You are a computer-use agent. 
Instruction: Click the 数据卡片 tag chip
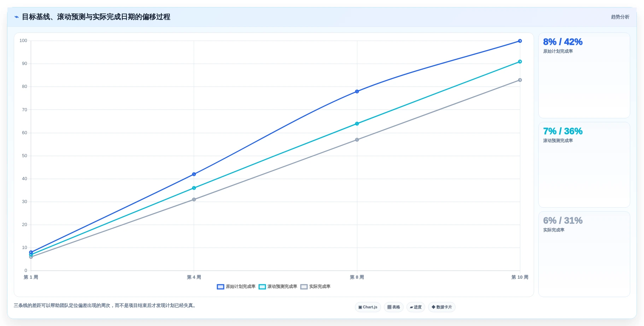(442, 307)
